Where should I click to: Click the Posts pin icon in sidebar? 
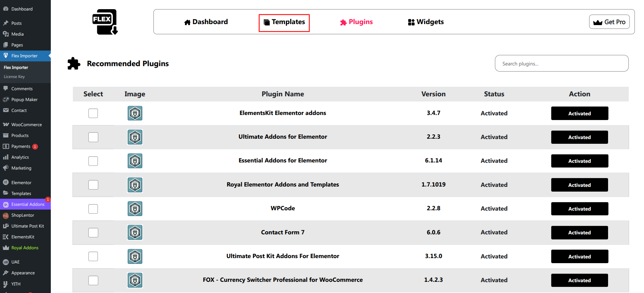[x=6, y=23]
